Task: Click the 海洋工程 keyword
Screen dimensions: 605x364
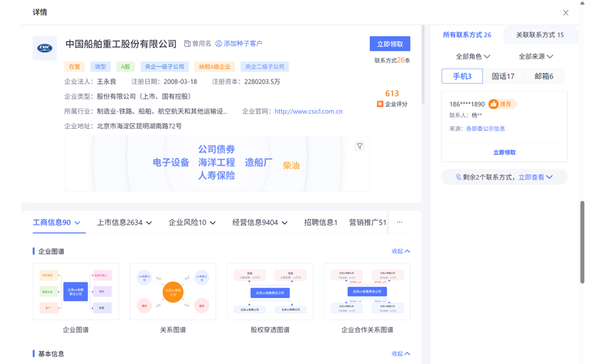Action: (x=217, y=162)
